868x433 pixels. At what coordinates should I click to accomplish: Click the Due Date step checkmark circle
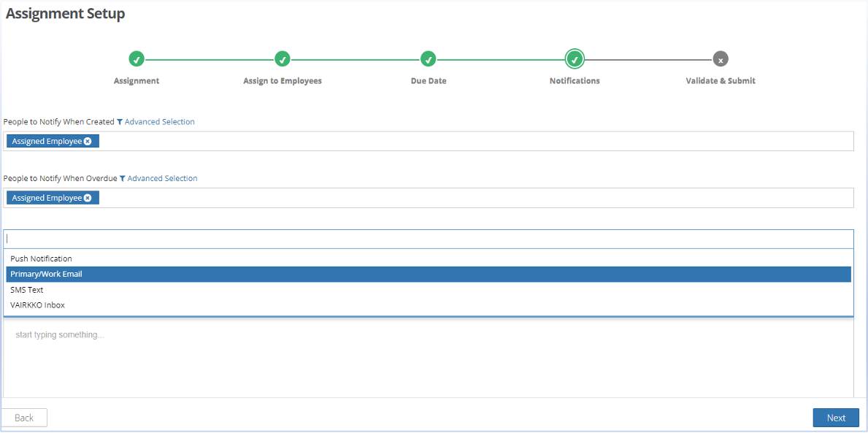(429, 58)
